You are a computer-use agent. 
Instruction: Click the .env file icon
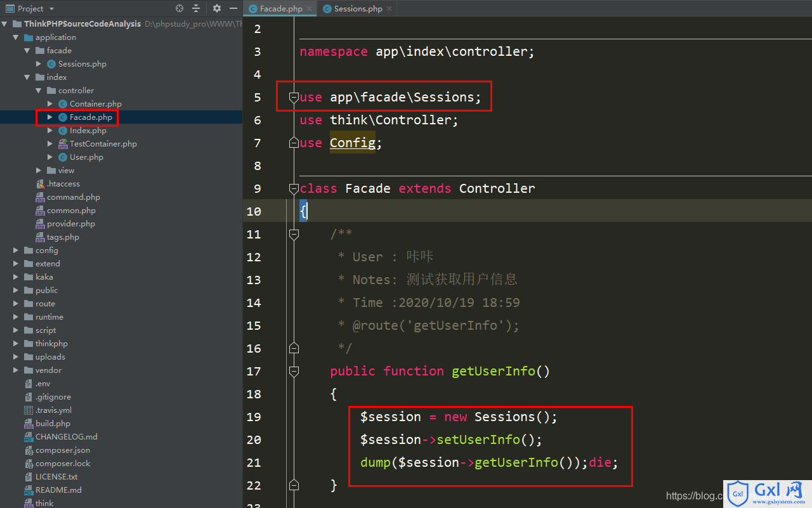coord(29,384)
